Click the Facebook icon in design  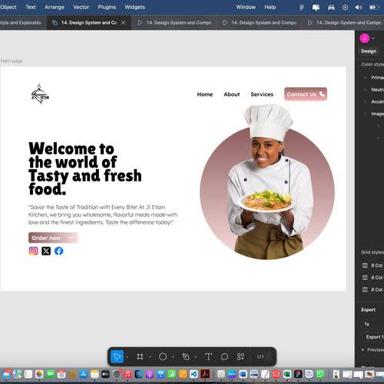click(x=59, y=251)
